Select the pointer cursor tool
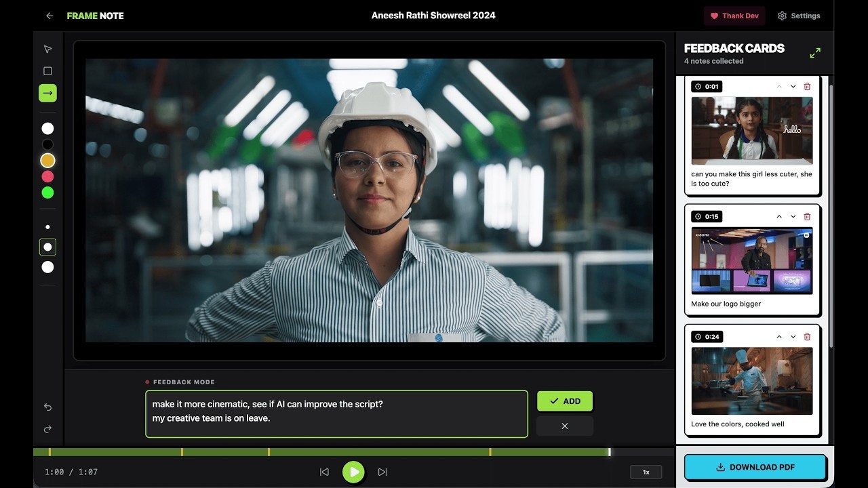This screenshot has width=868, height=488. pyautogui.click(x=47, y=49)
